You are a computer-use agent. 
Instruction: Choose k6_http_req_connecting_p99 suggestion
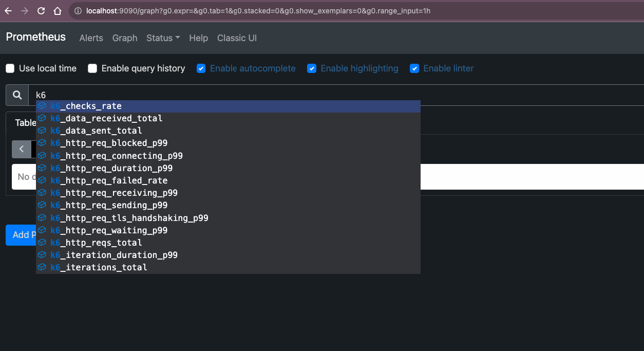tap(228, 156)
